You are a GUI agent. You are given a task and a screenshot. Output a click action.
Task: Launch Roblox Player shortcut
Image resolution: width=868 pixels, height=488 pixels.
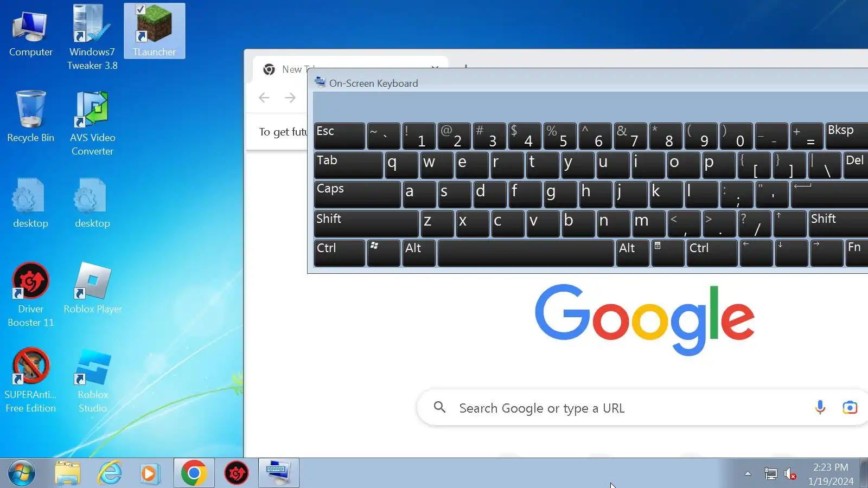93,288
